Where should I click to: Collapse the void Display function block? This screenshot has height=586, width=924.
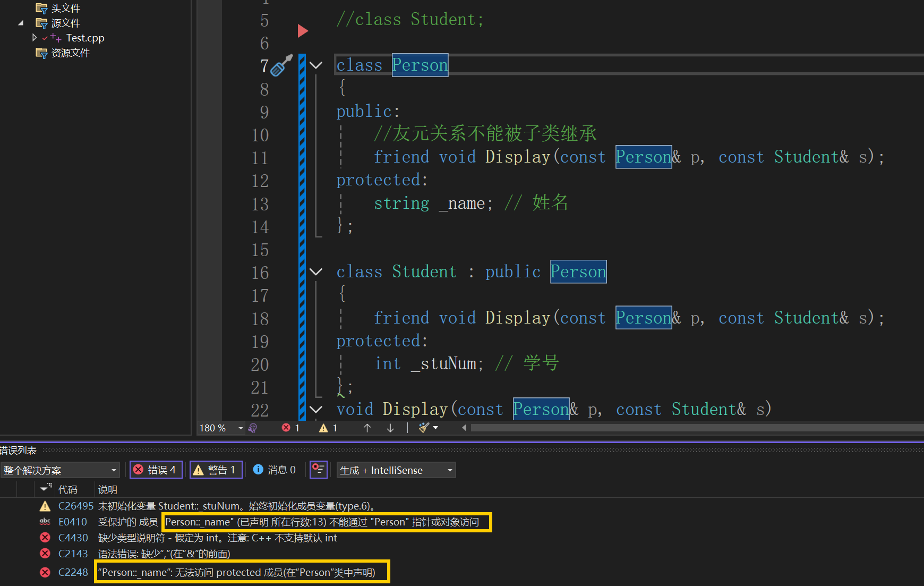click(316, 410)
